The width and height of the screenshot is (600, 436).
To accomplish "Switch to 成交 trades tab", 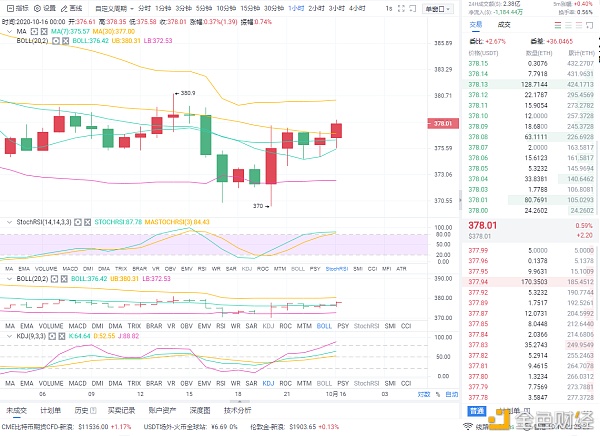I will [504, 24].
